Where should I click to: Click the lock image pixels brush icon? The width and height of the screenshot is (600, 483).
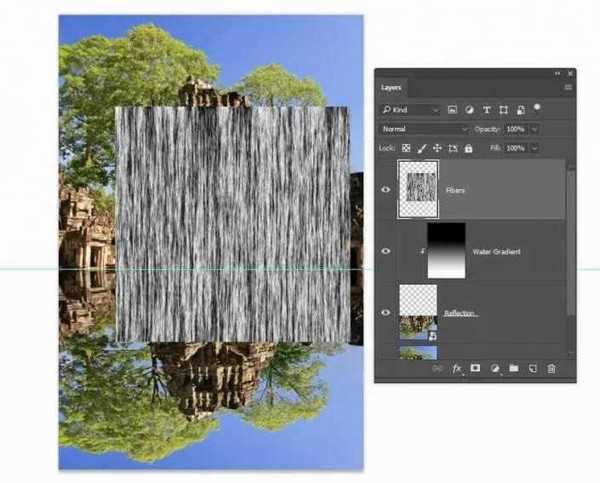(x=421, y=148)
